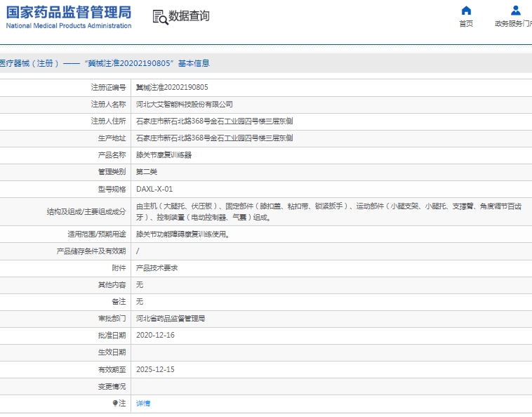The height and width of the screenshot is (417, 532).
Task: Click the lightbulb icon beside 注
Action: (x=115, y=403)
